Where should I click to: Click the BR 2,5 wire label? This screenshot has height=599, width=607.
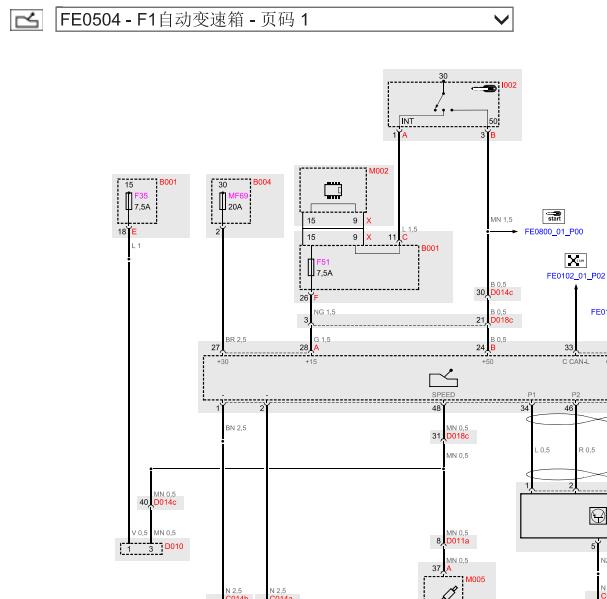click(236, 340)
